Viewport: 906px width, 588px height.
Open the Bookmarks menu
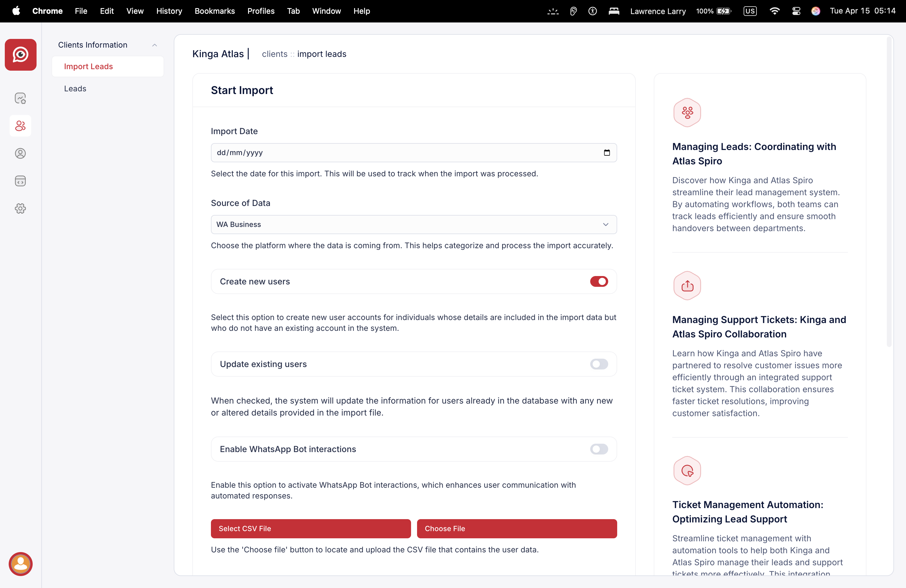pyautogui.click(x=215, y=11)
